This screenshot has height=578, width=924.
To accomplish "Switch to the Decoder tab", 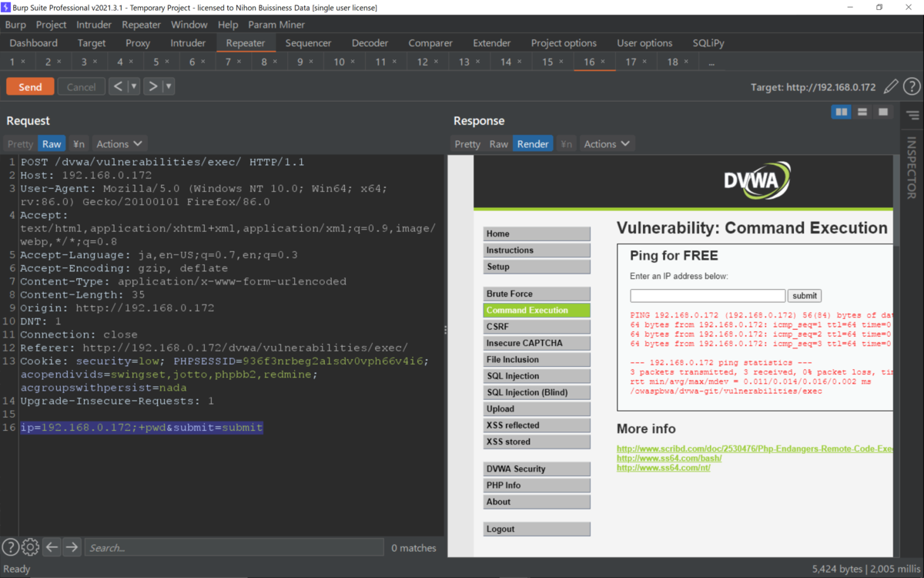I will [x=370, y=43].
